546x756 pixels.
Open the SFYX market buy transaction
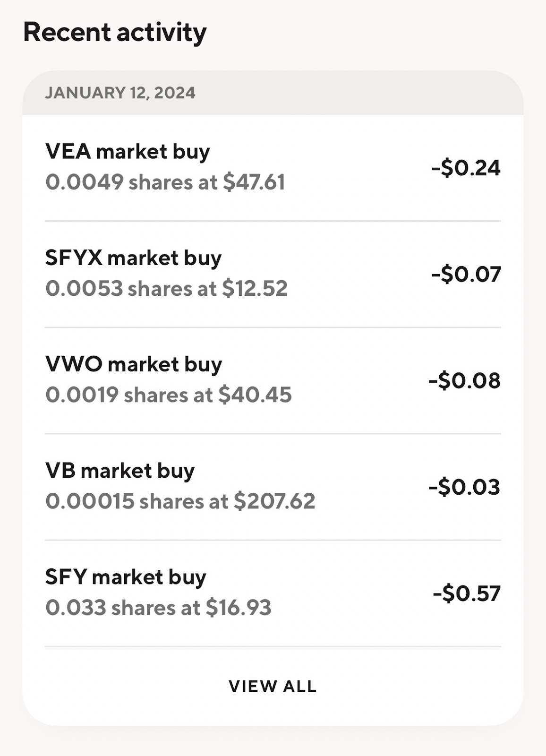133,258
